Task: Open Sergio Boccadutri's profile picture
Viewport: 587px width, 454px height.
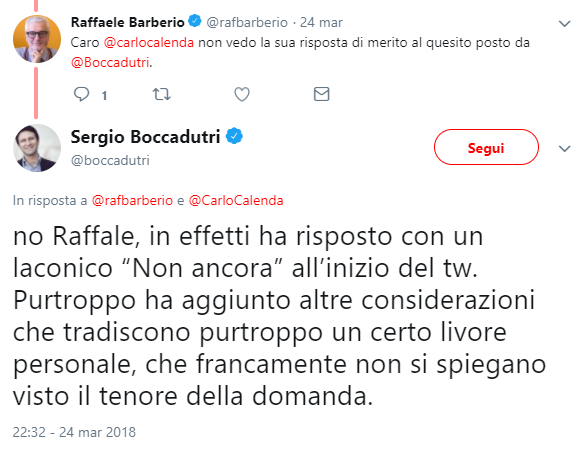Action: pyautogui.click(x=37, y=148)
